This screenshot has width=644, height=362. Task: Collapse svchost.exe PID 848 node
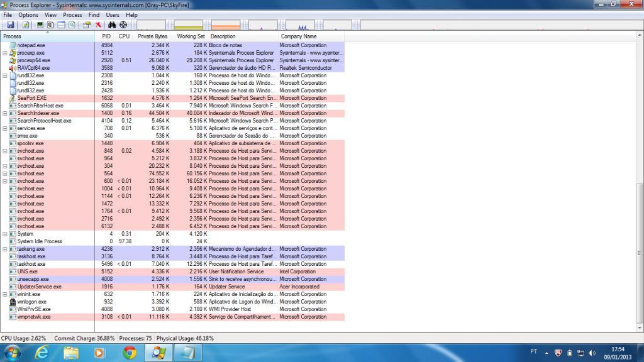point(5,151)
